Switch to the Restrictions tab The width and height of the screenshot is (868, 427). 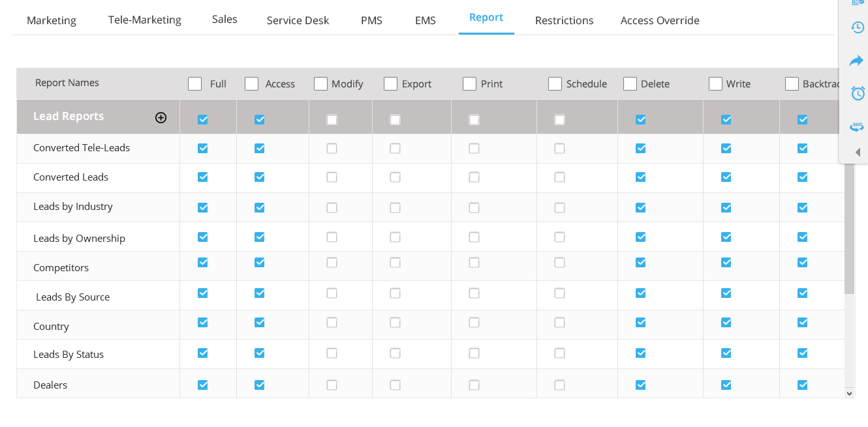tap(564, 20)
